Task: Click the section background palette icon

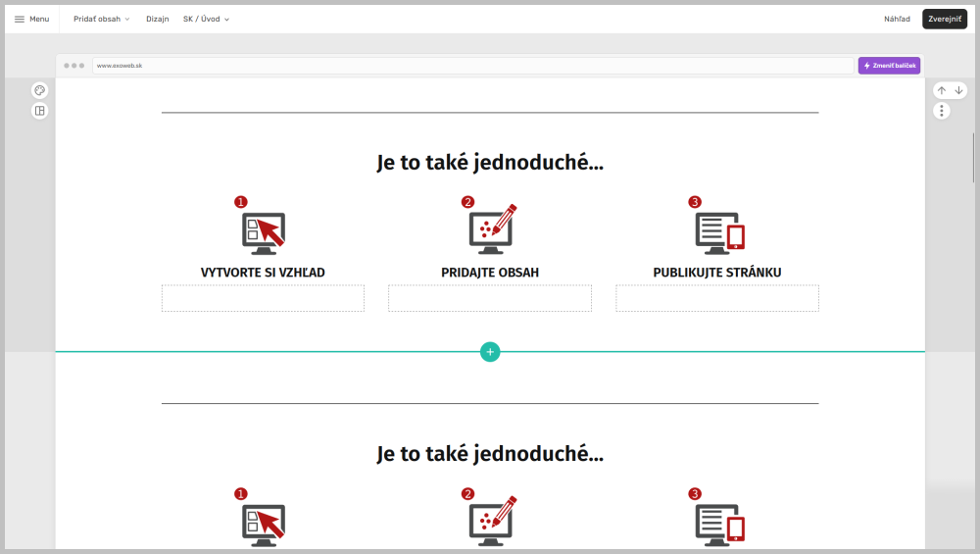Action: (x=40, y=90)
